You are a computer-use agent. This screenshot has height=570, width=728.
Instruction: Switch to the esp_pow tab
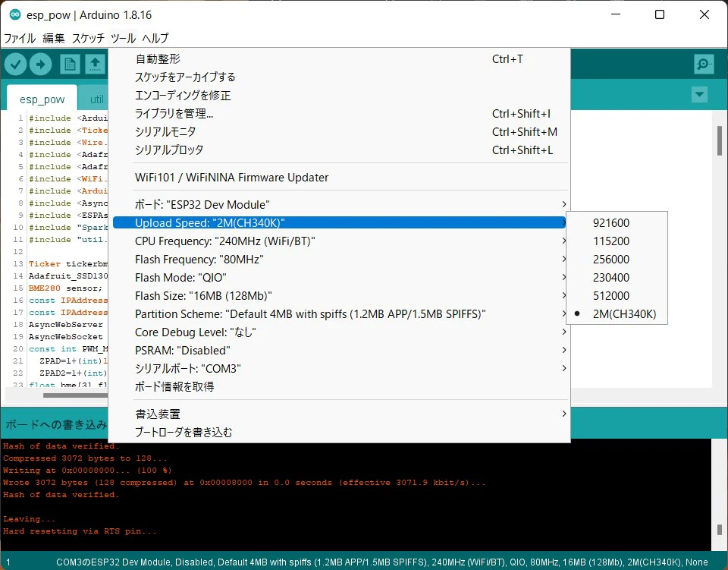pos(42,99)
